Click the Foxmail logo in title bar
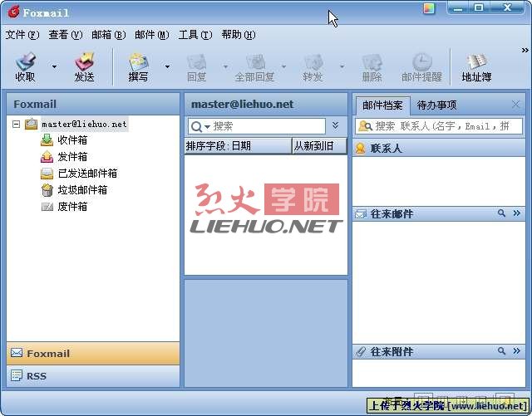Image resolution: width=532 pixels, height=416 pixels. coord(13,12)
